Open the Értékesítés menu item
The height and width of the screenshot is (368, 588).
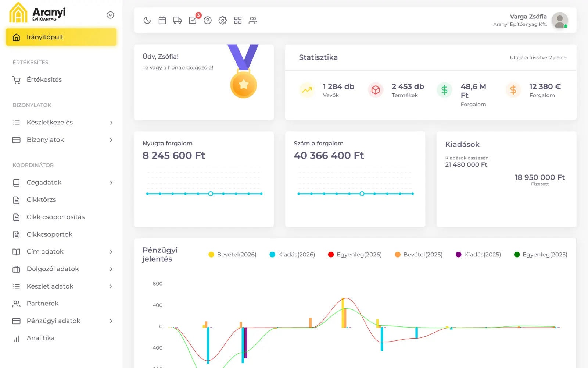click(61, 80)
